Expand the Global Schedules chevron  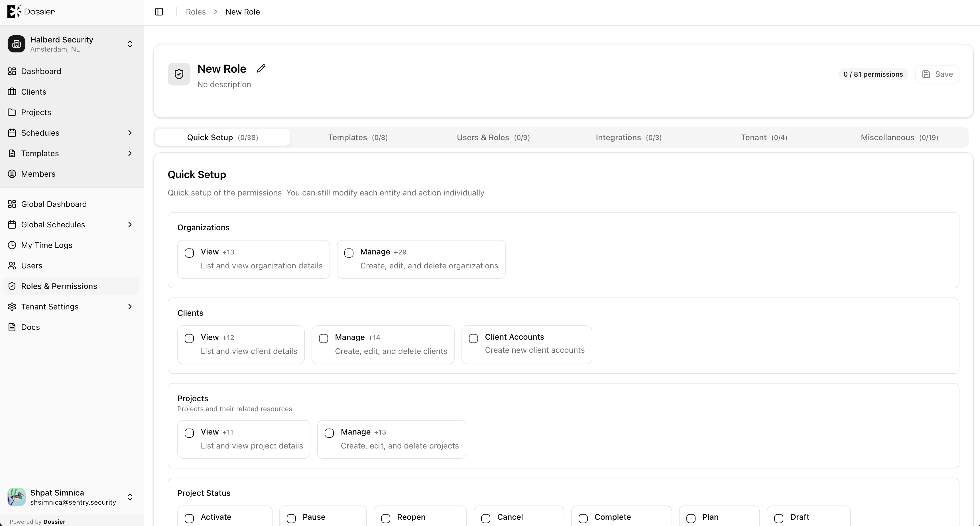(130, 225)
